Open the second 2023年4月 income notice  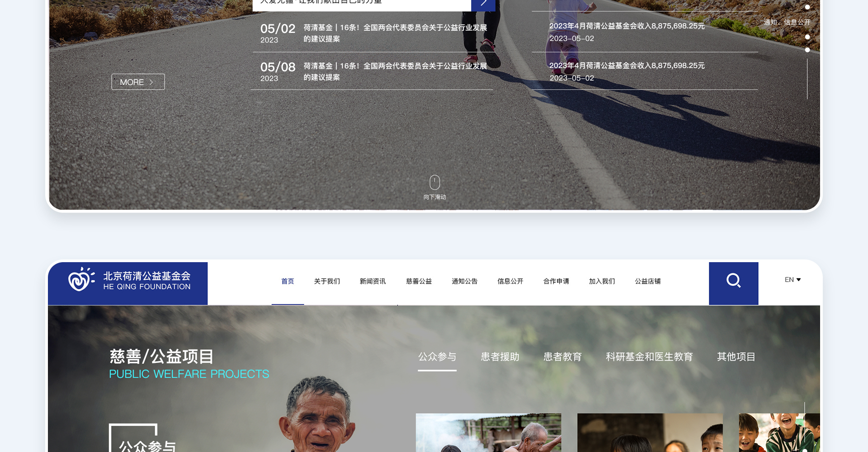(627, 71)
